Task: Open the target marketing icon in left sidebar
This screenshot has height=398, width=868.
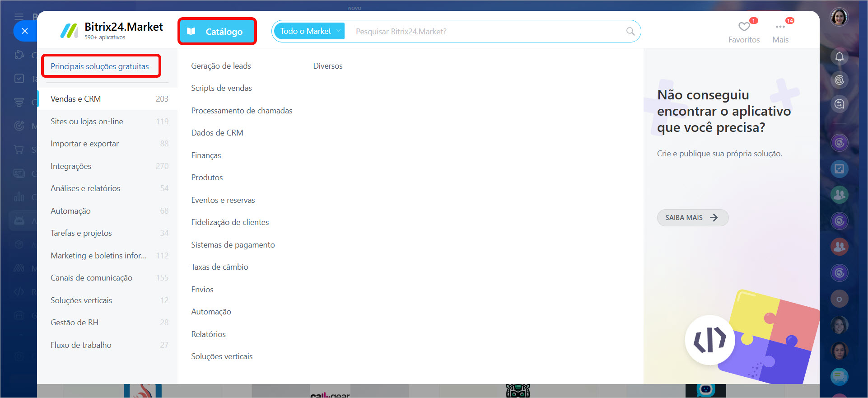Action: 19,126
